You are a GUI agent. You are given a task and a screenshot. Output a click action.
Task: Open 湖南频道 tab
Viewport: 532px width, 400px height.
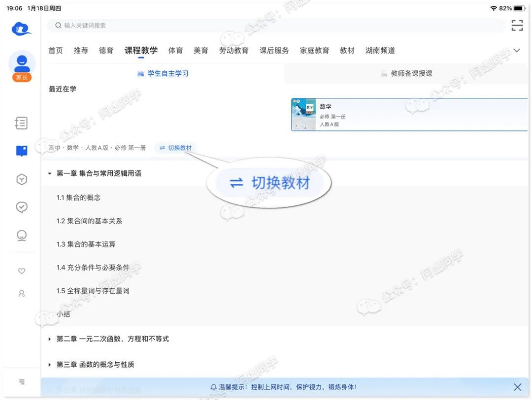tap(380, 51)
